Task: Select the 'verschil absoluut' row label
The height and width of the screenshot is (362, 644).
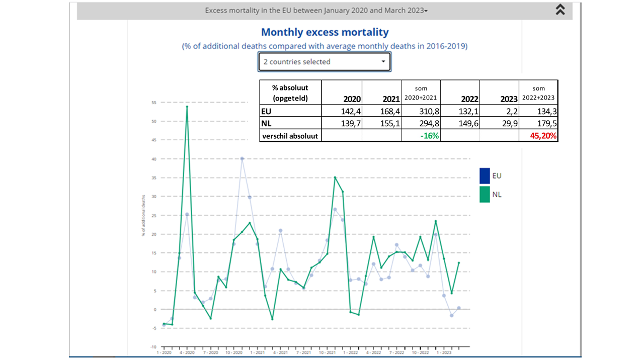Action: (290, 136)
